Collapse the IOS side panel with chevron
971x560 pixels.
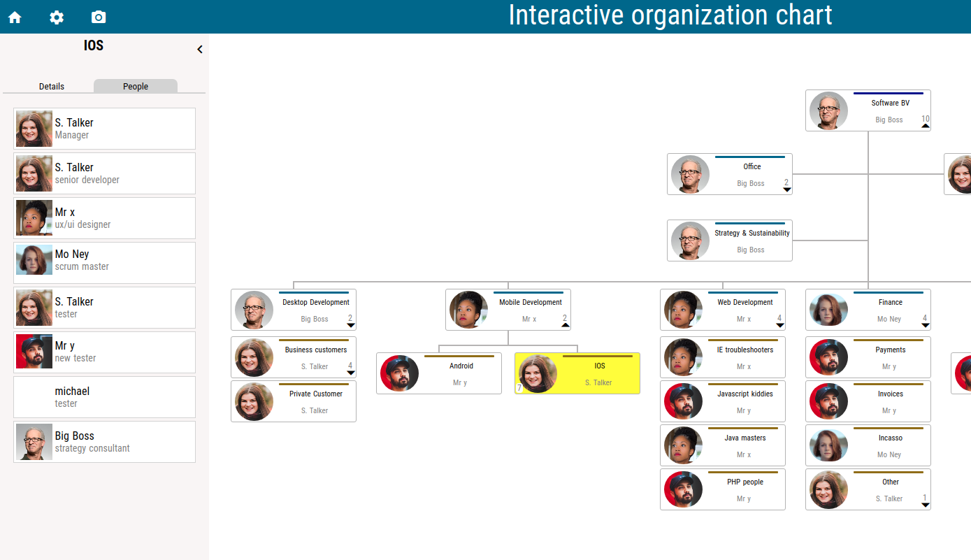pos(200,49)
